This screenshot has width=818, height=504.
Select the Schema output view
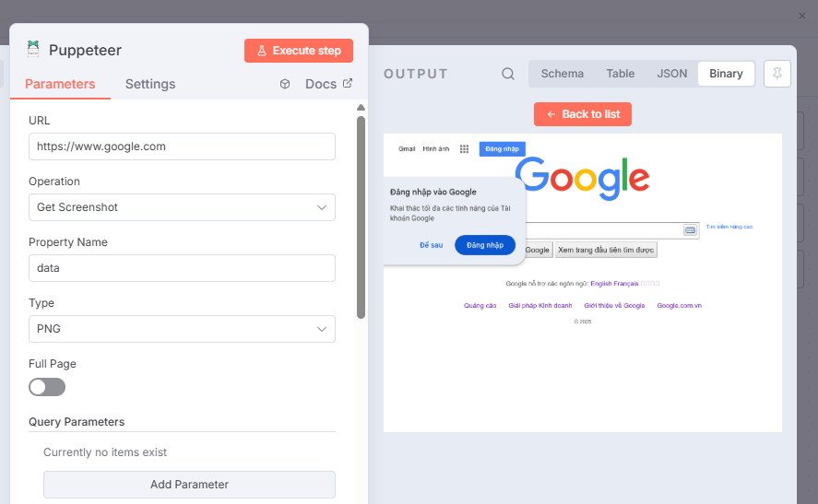[563, 74]
